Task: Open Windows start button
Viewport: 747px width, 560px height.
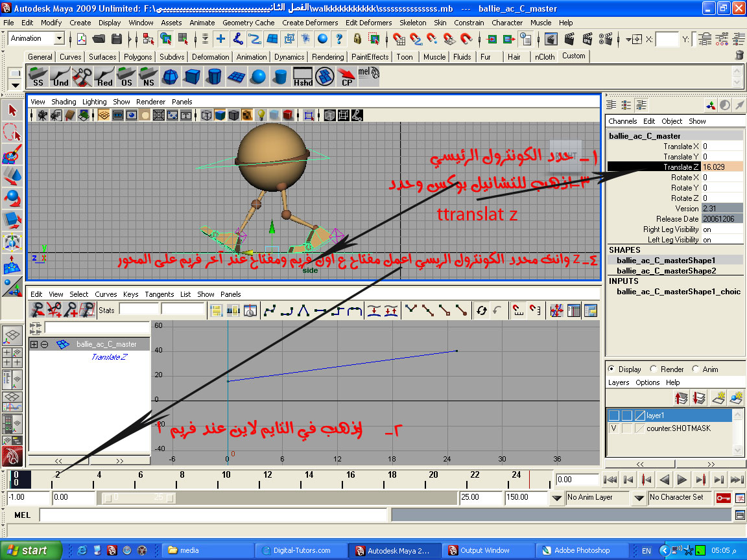Action: [31, 550]
